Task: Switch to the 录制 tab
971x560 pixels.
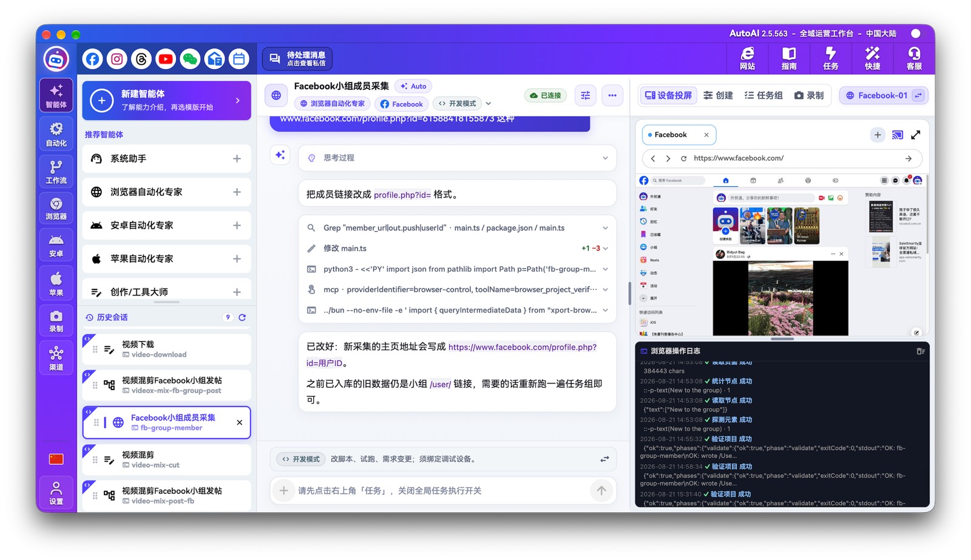Action: pyautogui.click(x=809, y=95)
